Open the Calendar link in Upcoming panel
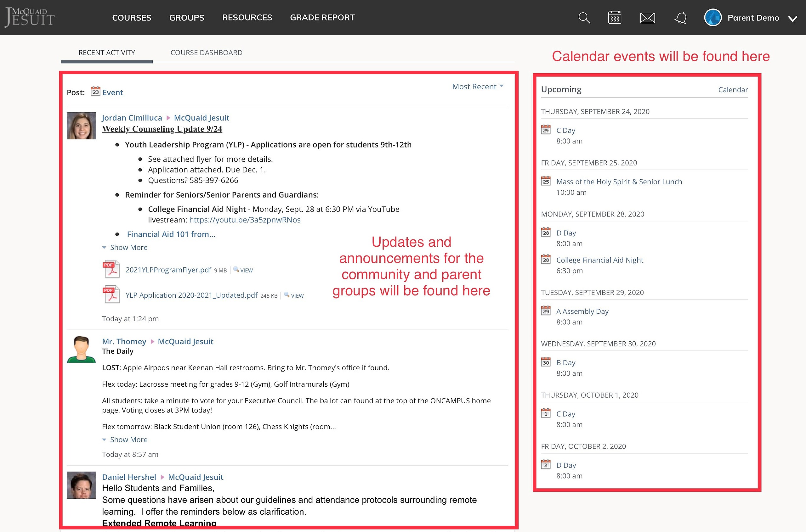 [733, 90]
